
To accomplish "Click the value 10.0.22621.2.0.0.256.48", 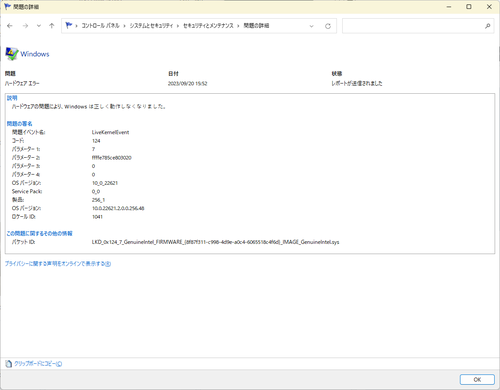I will tap(118, 208).
